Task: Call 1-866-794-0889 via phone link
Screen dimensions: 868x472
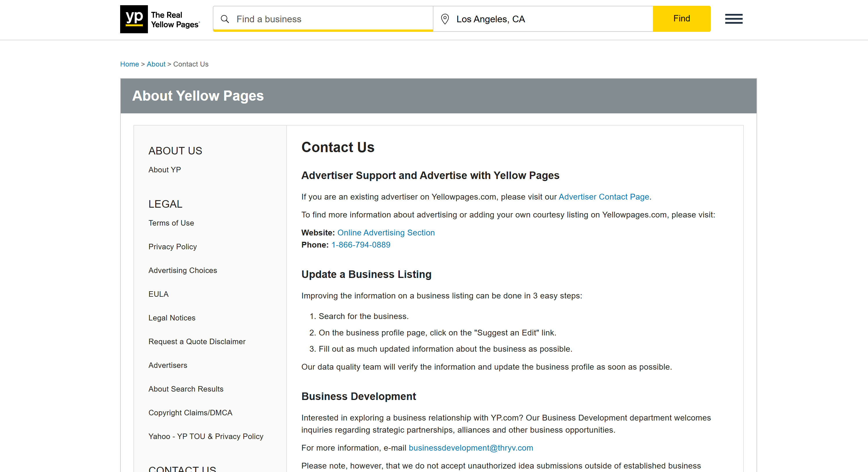Action: [x=360, y=245]
